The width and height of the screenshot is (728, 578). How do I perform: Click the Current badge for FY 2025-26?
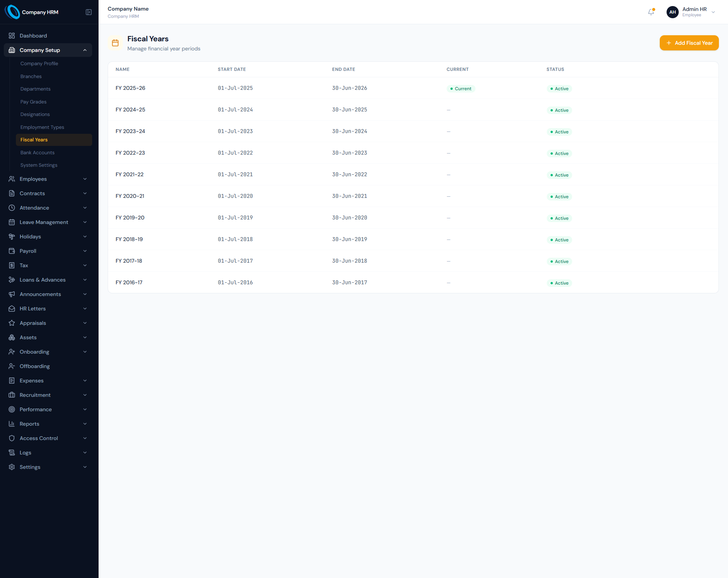coord(461,89)
